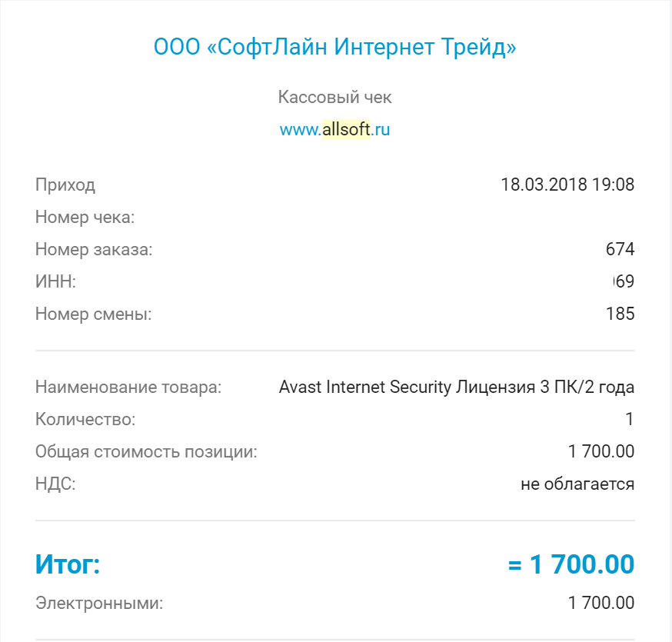This screenshot has width=672, height=642.
Task: Select the receipt date 18.03.2018 19:08
Action: pos(567,185)
